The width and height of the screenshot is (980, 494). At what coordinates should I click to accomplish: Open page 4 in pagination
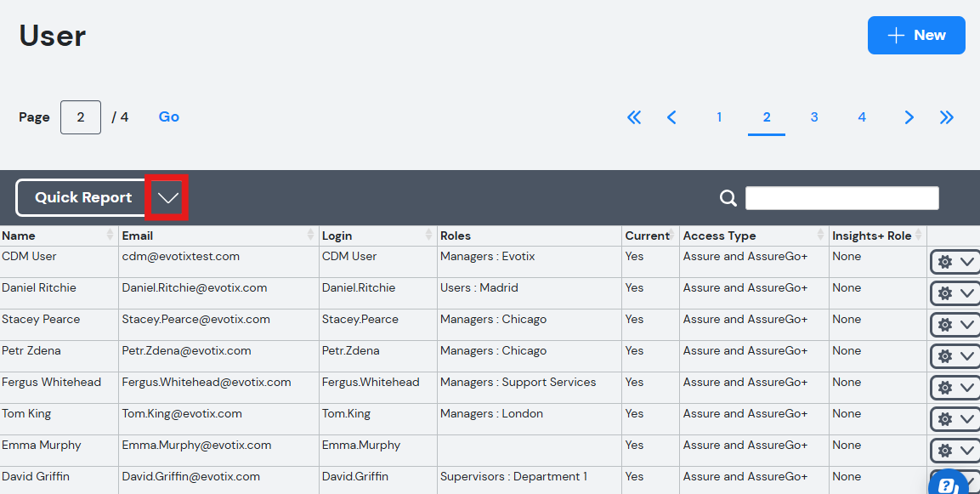coord(862,117)
